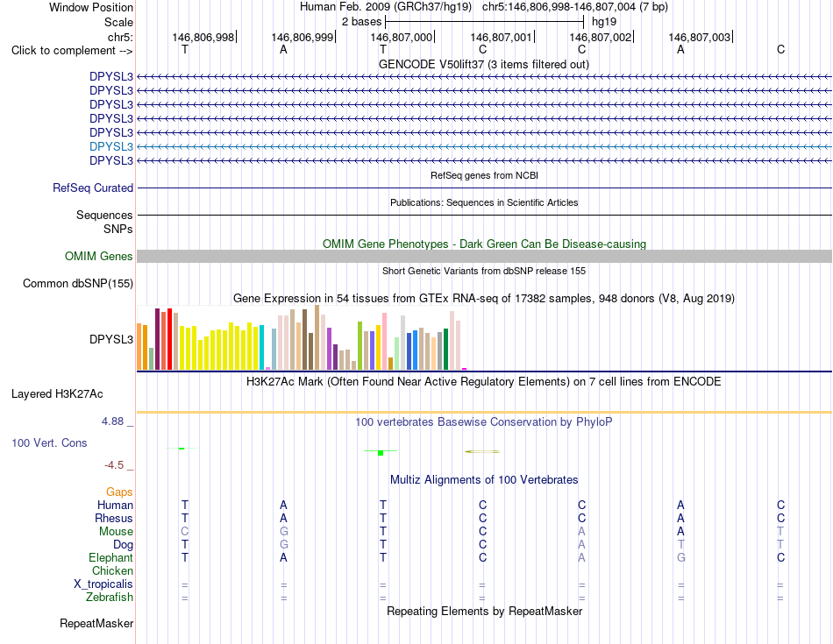The image size is (833, 644).
Task: Click the Dog species label
Action: pos(124,545)
